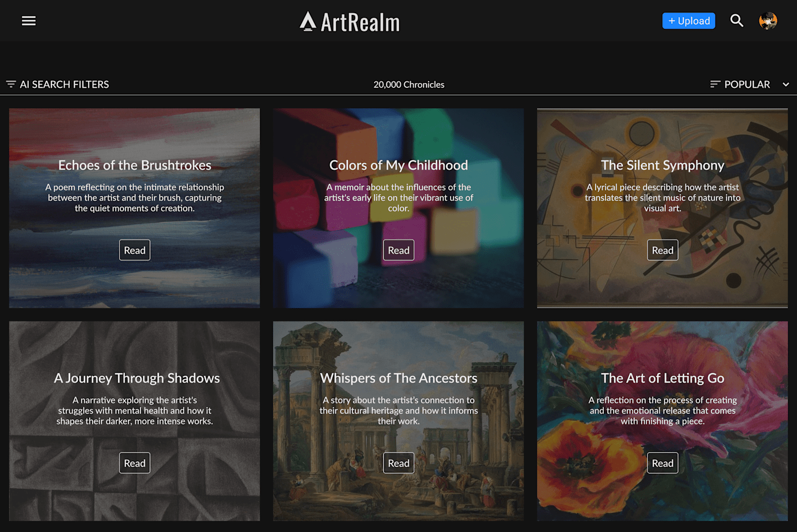Open the search magnifier icon
797x532 pixels.
(x=737, y=21)
